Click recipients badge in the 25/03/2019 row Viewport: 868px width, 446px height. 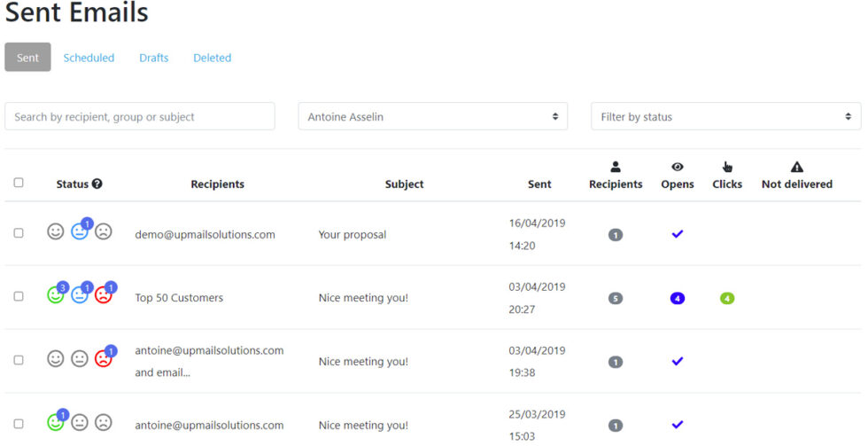tap(615, 426)
